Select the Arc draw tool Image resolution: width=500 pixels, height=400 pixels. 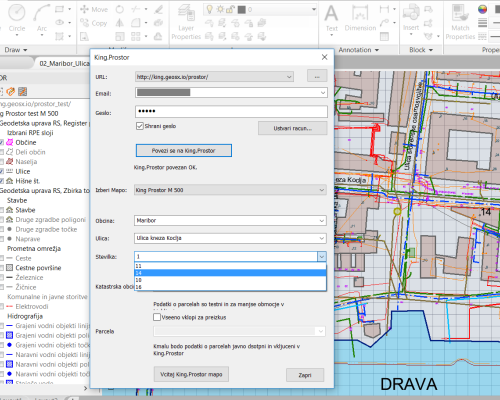tap(42, 18)
